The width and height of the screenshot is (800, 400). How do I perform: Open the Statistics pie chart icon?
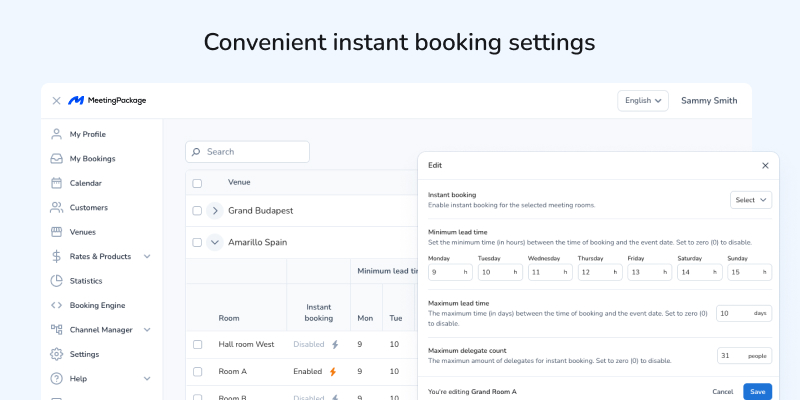(57, 281)
